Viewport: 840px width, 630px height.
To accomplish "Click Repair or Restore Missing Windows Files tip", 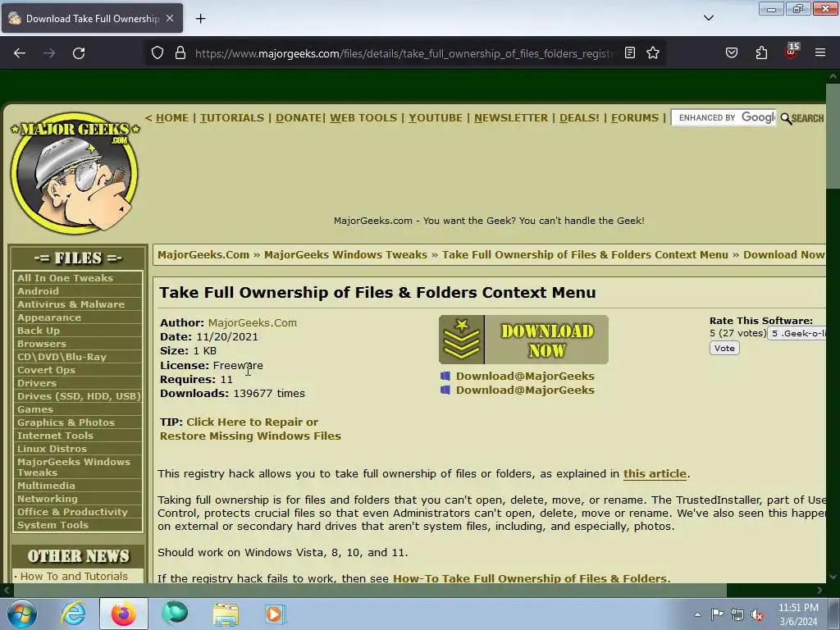I will (250, 428).
